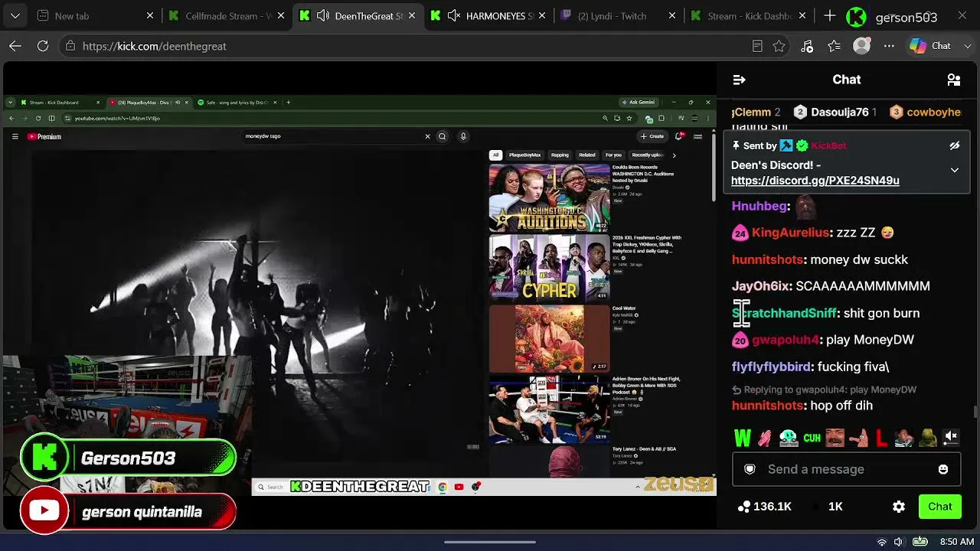980x551 pixels.
Task: Switch to the Lyndi - Twitch tab
Action: 619,16
